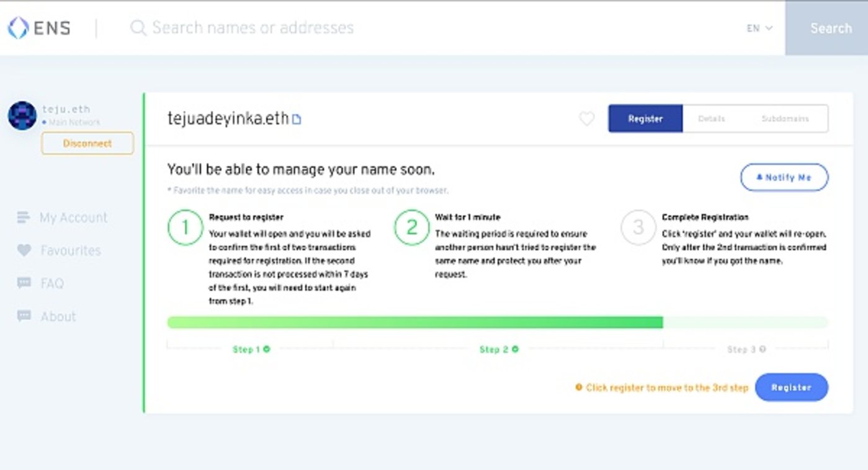Focus the Search names or addresses field

point(253,28)
